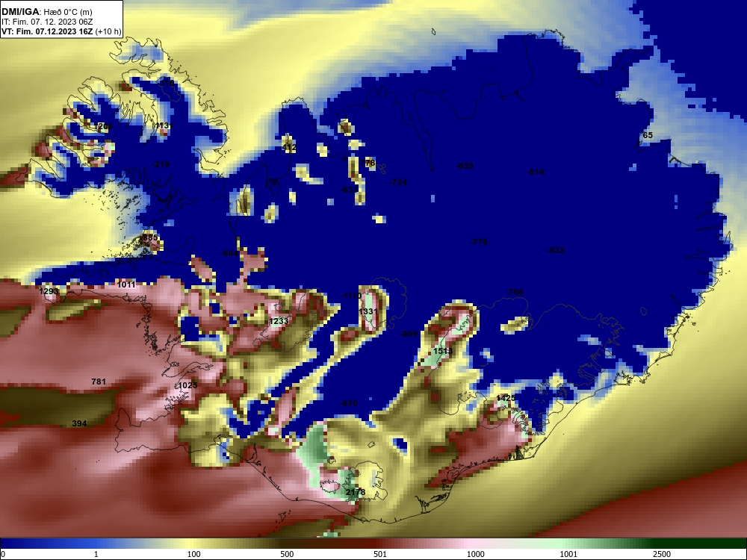This screenshot has height=560, width=747.
Task: Click the legend label 500
Action: [287, 554]
